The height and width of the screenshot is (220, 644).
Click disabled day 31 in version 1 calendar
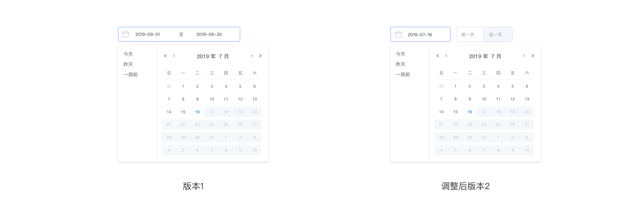click(212, 137)
